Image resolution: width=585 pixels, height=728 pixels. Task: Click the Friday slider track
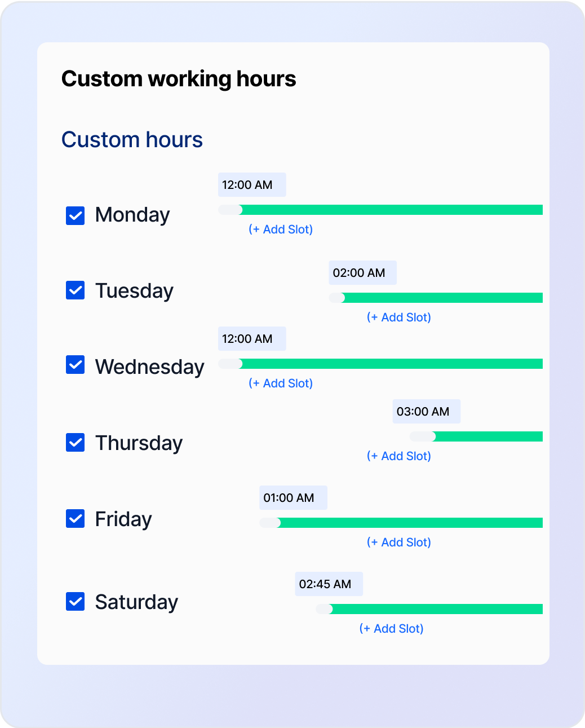(269, 523)
